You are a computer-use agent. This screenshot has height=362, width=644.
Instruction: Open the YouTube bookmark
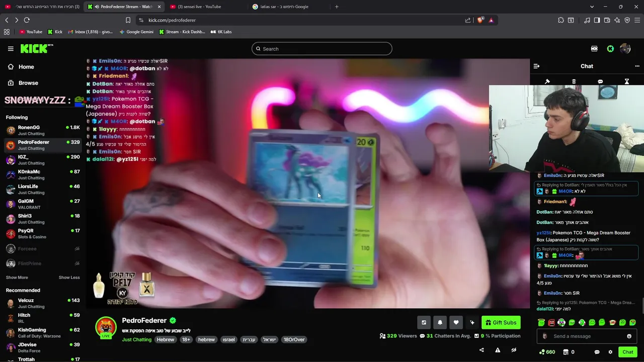[x=31, y=32]
